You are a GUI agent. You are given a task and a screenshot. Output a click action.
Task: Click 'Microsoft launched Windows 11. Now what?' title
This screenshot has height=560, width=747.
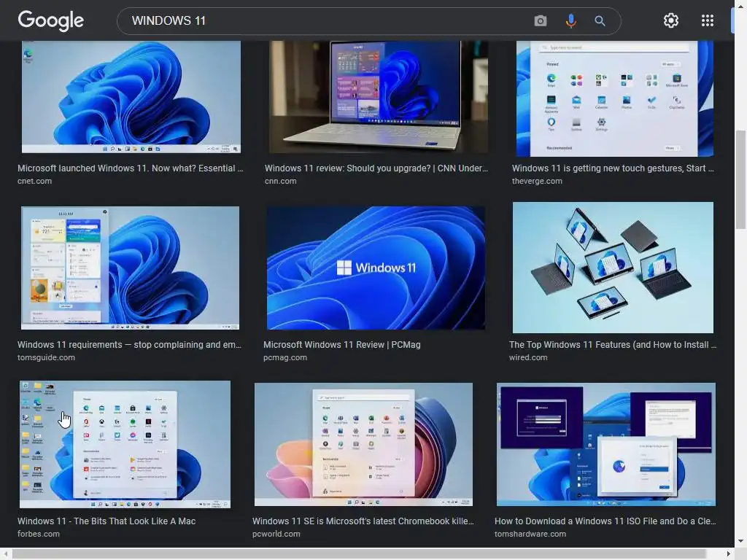tap(130, 168)
